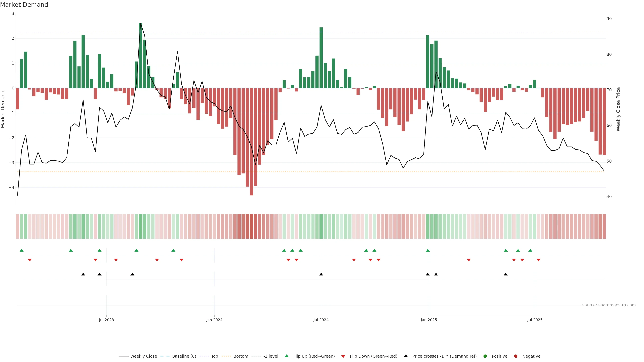Click the Market Demand chart title
Screen dimensions: 644x362
[x=24, y=5]
